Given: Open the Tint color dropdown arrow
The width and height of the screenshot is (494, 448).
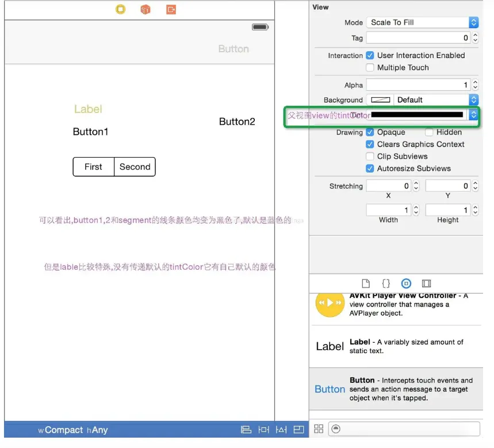Looking at the screenshot, I should point(473,114).
